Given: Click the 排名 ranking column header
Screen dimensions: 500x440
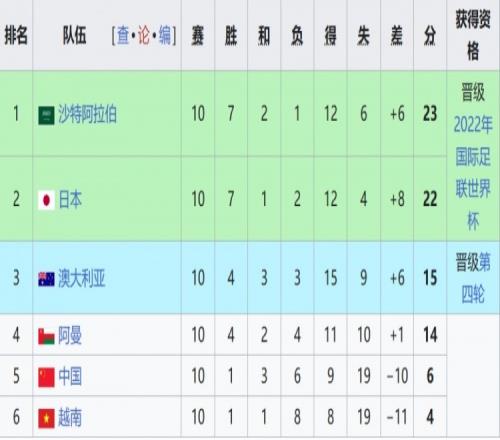Looking at the screenshot, I should pyautogui.click(x=16, y=35).
